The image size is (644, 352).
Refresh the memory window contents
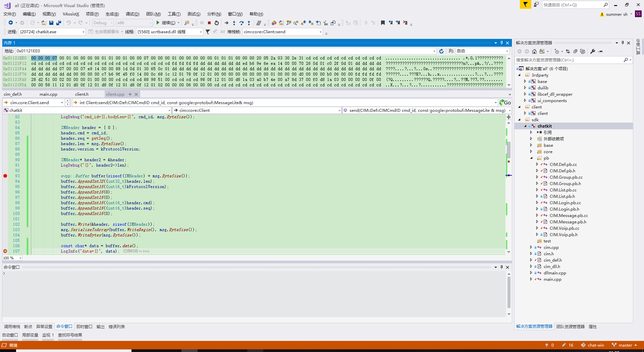tap(441, 51)
